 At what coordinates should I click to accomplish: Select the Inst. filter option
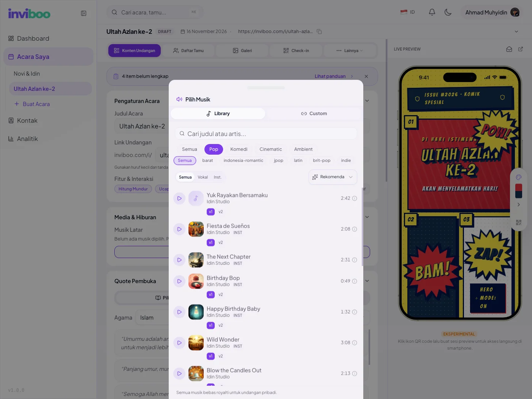coord(217,177)
